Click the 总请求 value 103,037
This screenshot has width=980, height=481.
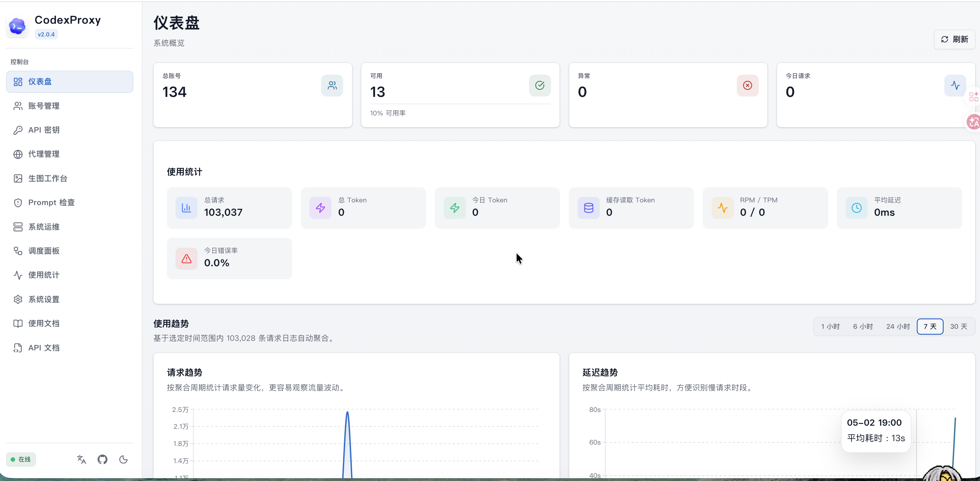click(x=223, y=212)
